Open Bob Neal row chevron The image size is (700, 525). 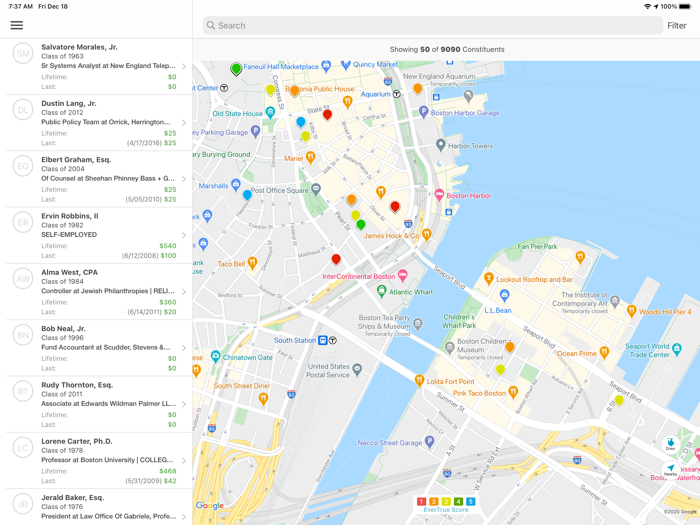184,348
